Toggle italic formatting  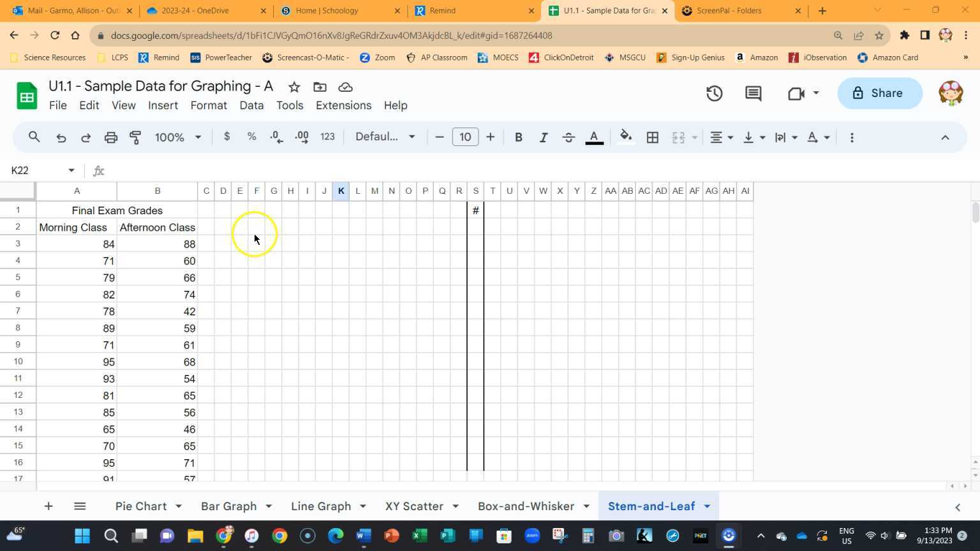[543, 136]
